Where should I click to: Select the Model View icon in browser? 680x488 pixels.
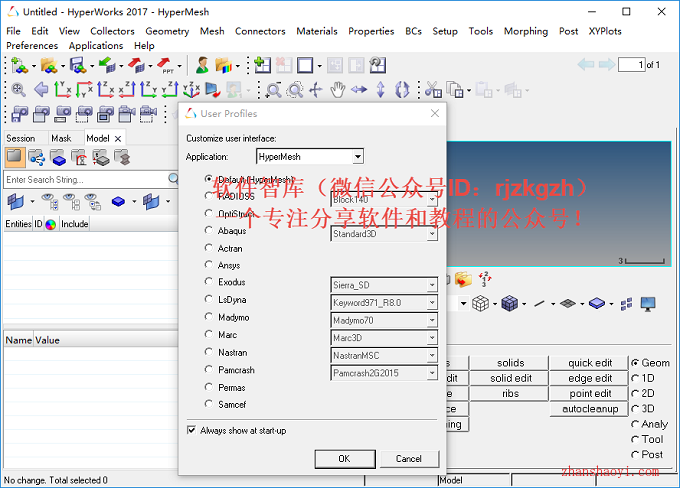point(14,157)
